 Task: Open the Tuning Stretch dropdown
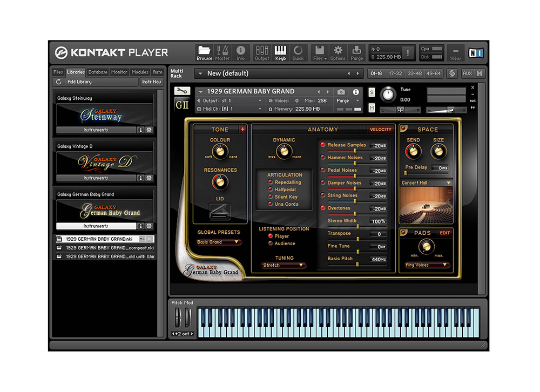(283, 265)
